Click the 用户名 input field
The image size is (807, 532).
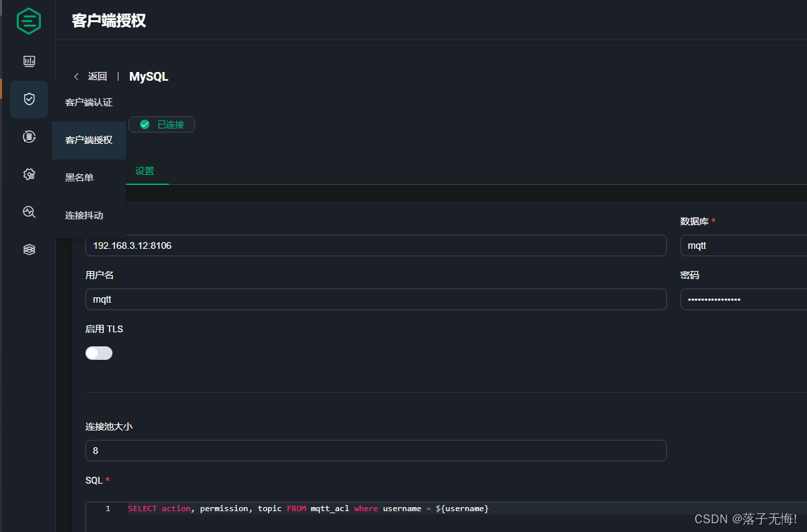tap(376, 299)
